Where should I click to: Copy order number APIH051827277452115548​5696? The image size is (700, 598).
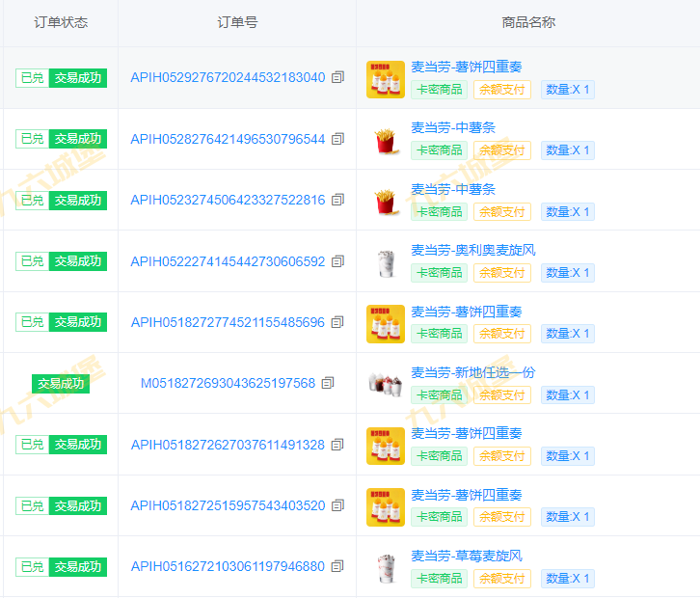click(x=337, y=322)
